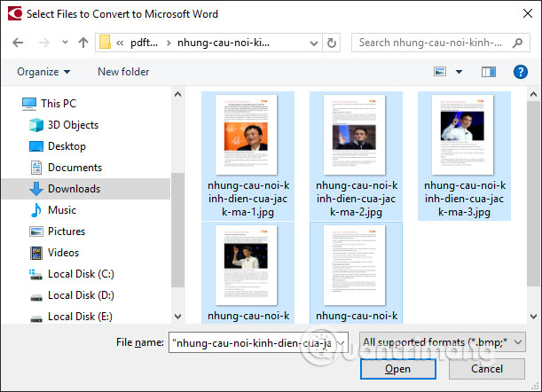Change view with the view icon
The height and width of the screenshot is (392, 542).
[440, 72]
